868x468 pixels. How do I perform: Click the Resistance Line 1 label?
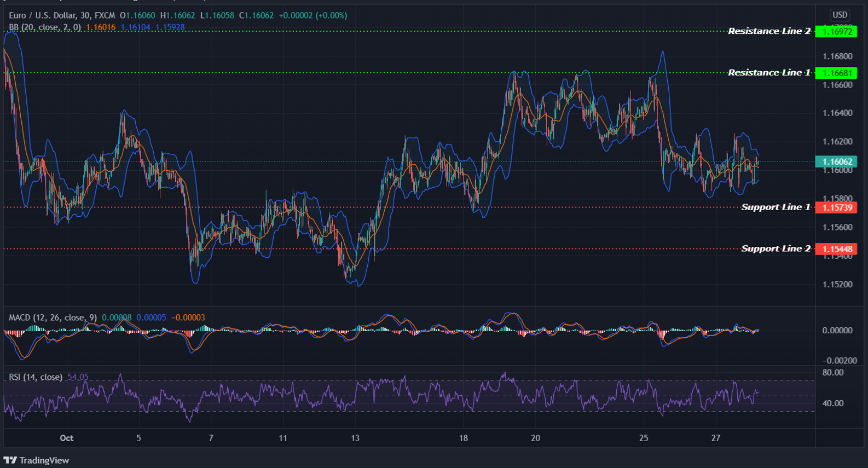[x=769, y=73]
